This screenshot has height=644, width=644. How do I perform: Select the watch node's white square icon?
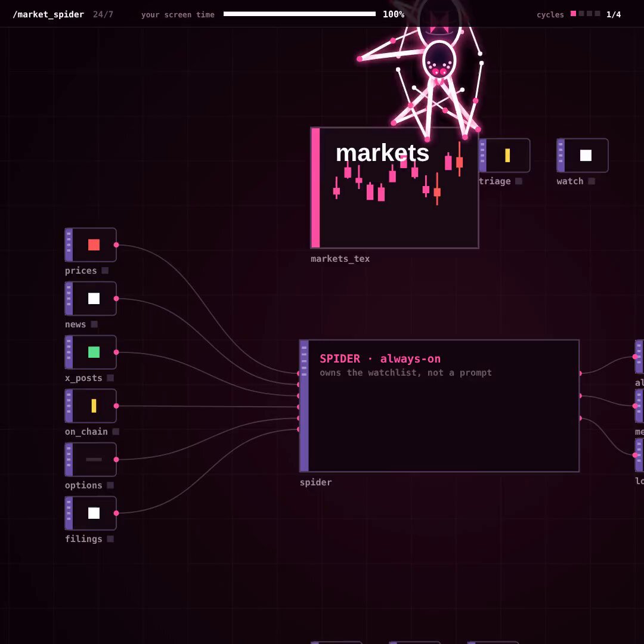tap(586, 155)
